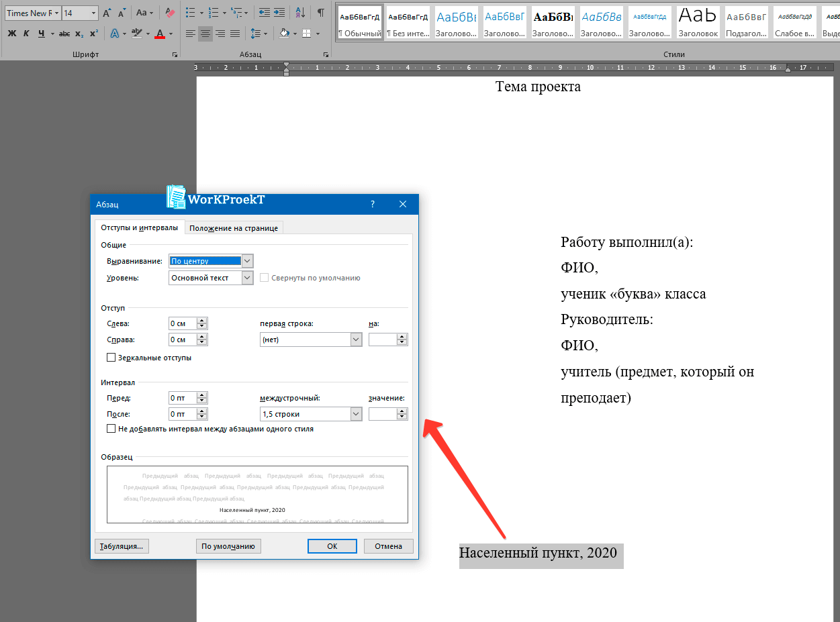Apply superscript formatting
This screenshot has width=840, height=622.
coord(94,34)
